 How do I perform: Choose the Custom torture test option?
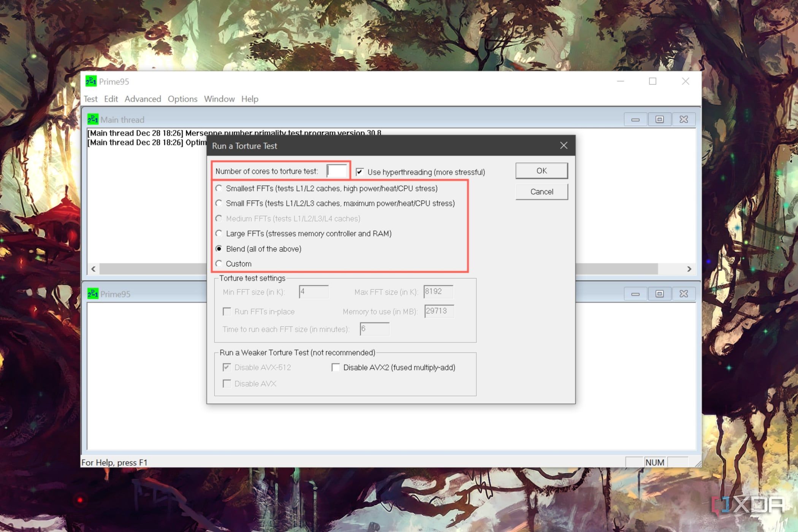click(219, 263)
